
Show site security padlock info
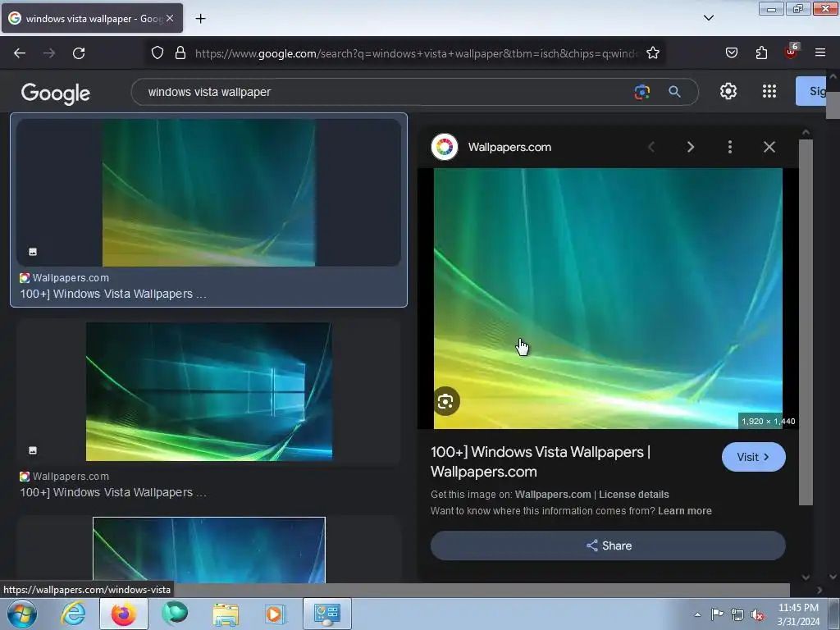coord(180,53)
